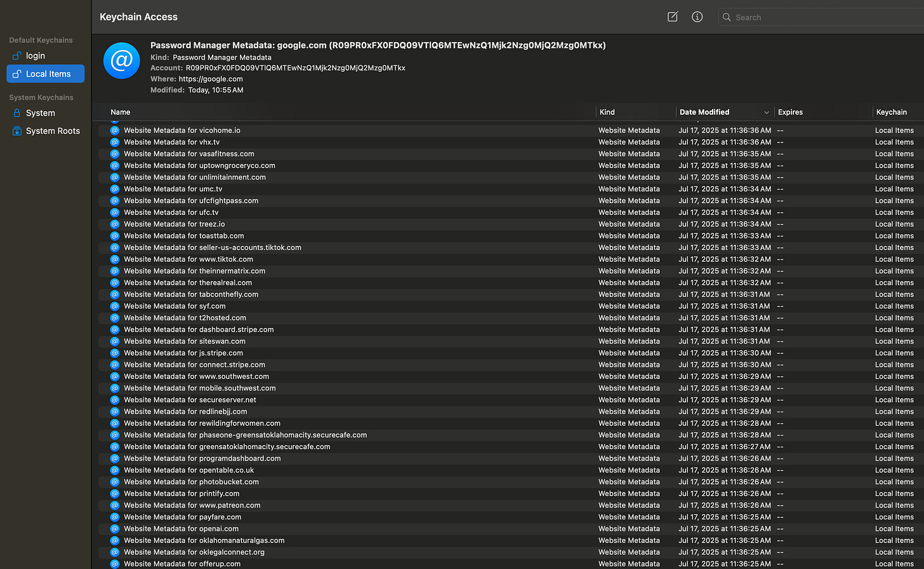924x569 pixels.
Task: Open System Roots in the sidebar
Action: (45, 131)
